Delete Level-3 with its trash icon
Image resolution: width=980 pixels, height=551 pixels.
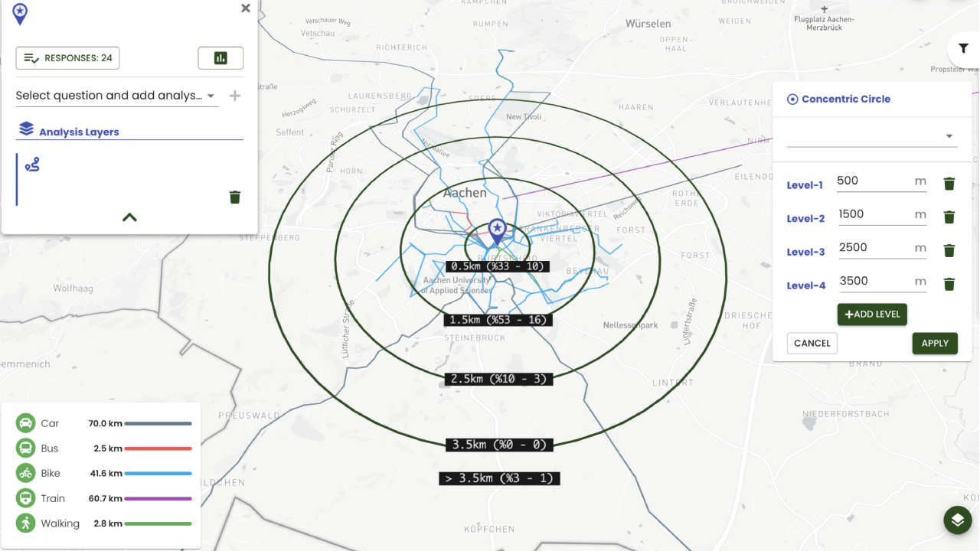point(949,250)
